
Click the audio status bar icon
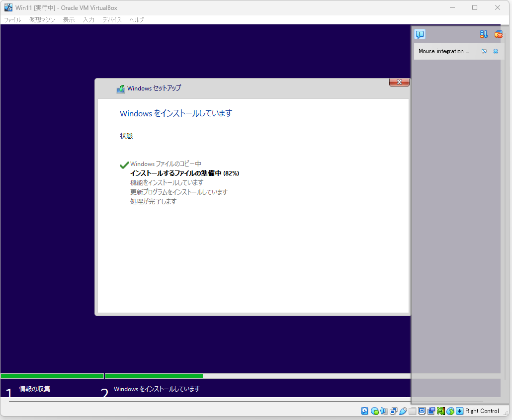pos(384,411)
